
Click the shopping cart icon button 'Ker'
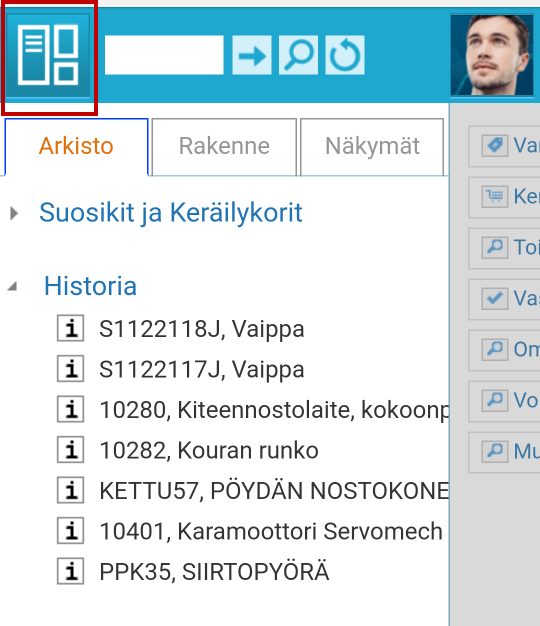click(x=504, y=197)
